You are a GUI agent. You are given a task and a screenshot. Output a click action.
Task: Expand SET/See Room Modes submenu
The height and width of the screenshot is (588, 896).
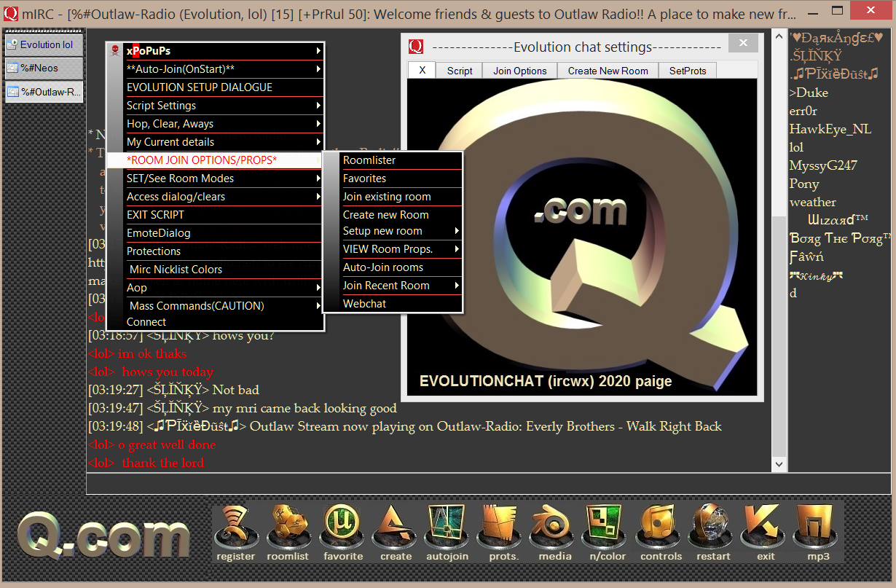(x=318, y=179)
